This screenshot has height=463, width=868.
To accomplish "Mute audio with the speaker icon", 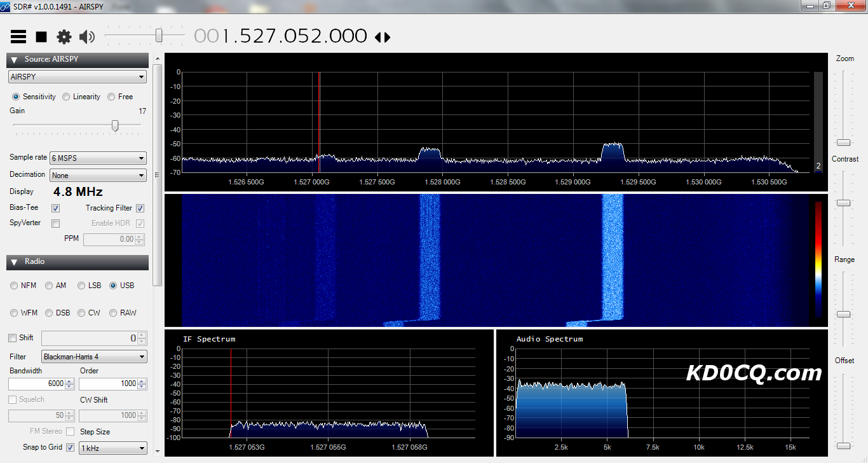I will click(87, 37).
